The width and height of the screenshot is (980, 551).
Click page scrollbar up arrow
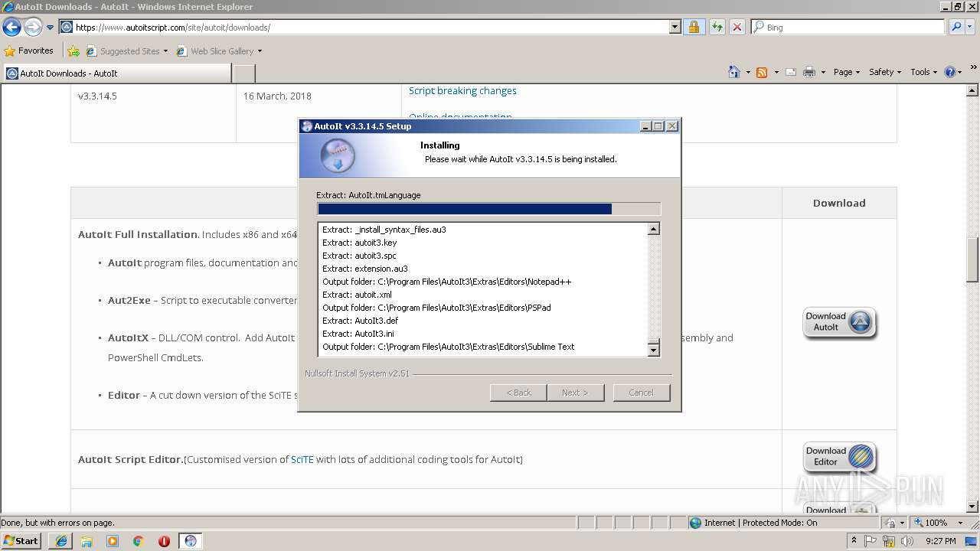(973, 90)
